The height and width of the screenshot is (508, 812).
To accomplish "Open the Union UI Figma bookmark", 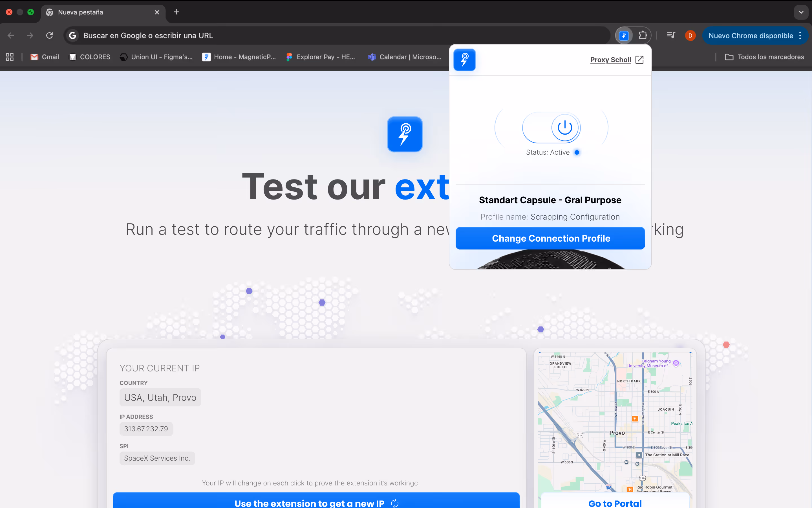I will (x=156, y=57).
